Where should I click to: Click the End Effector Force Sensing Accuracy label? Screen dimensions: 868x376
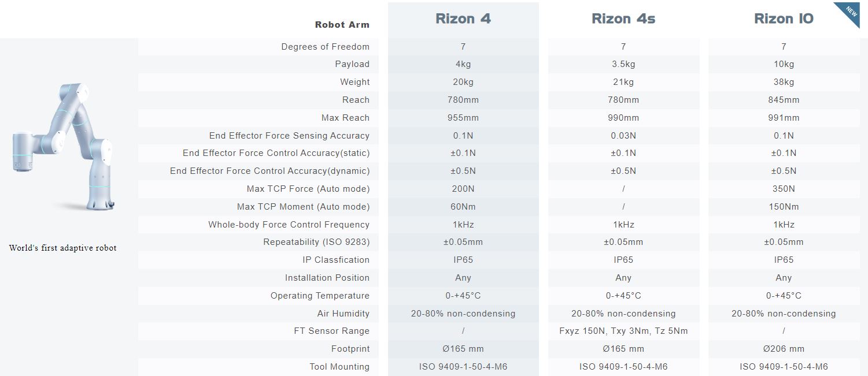pyautogui.click(x=289, y=136)
